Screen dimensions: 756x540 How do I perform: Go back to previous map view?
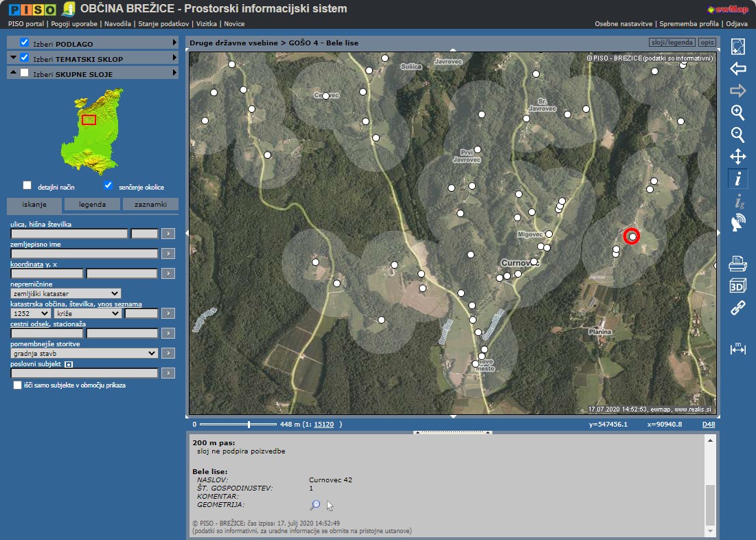click(x=737, y=69)
